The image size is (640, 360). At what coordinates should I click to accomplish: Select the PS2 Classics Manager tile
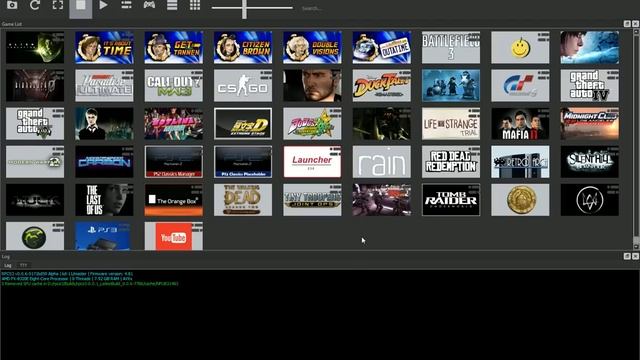pos(173,162)
